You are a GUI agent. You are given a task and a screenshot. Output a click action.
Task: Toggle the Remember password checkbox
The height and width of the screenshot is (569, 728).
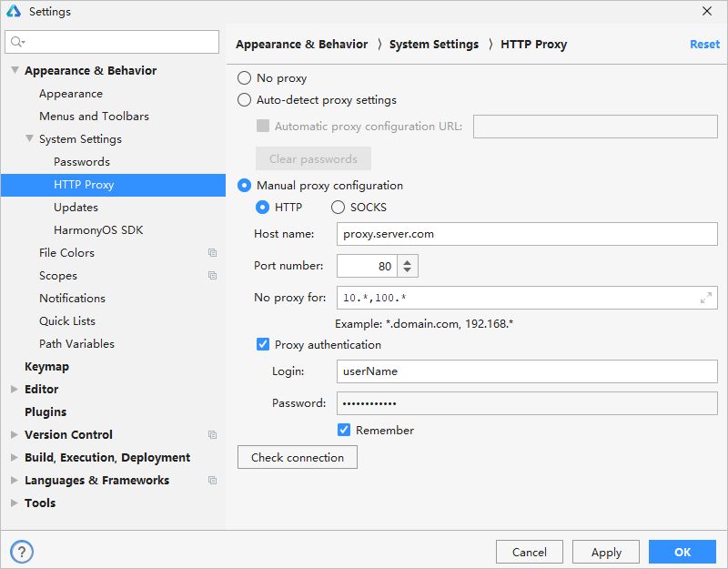click(x=344, y=430)
